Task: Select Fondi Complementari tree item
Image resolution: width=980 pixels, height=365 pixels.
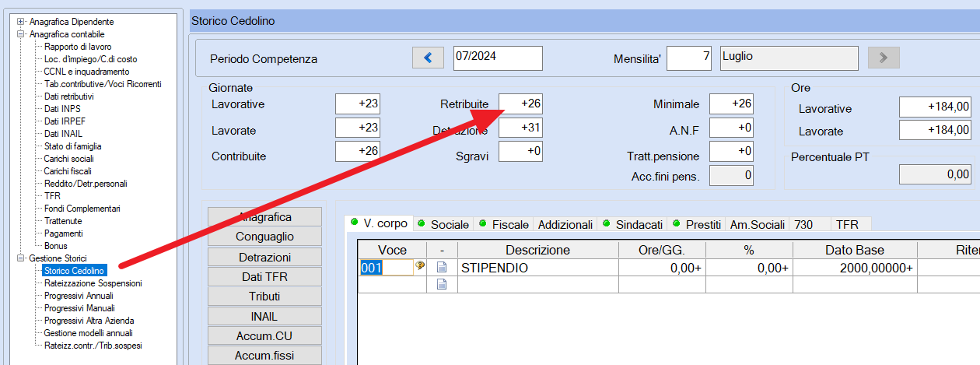Action: 82,209
